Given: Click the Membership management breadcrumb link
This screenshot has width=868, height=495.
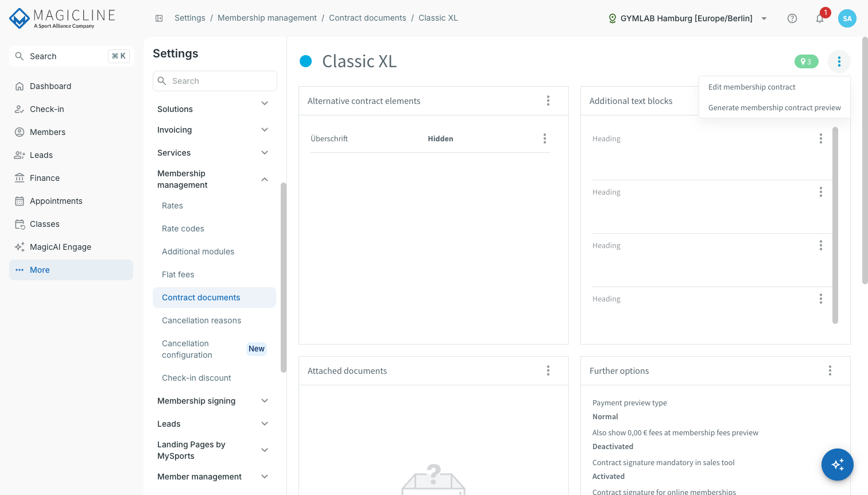Looking at the screenshot, I should click(x=267, y=18).
